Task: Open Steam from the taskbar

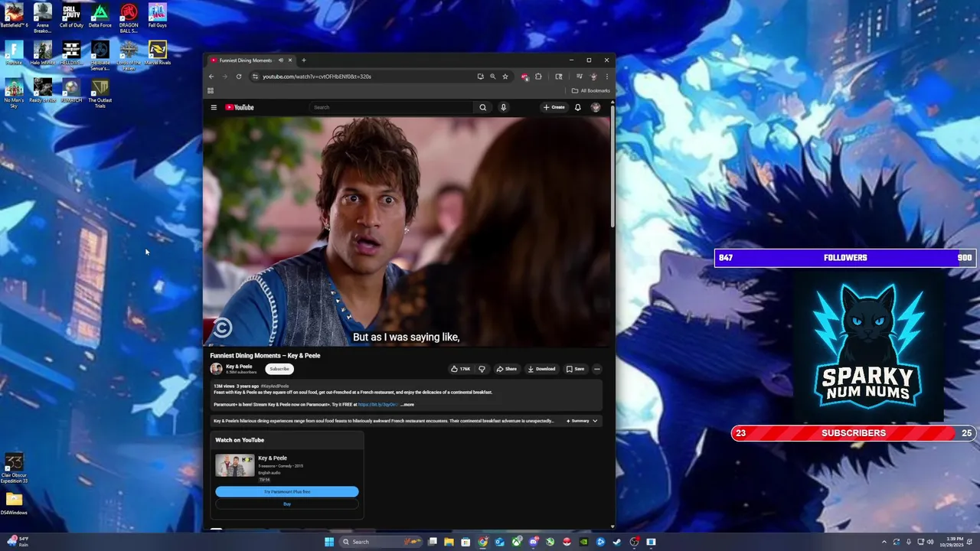Action: (x=617, y=542)
